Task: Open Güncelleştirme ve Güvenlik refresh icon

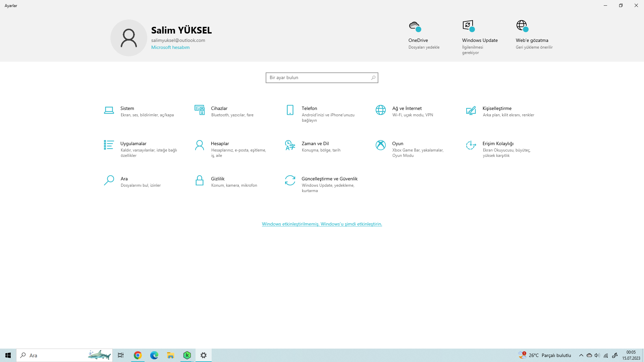Action: point(290,180)
